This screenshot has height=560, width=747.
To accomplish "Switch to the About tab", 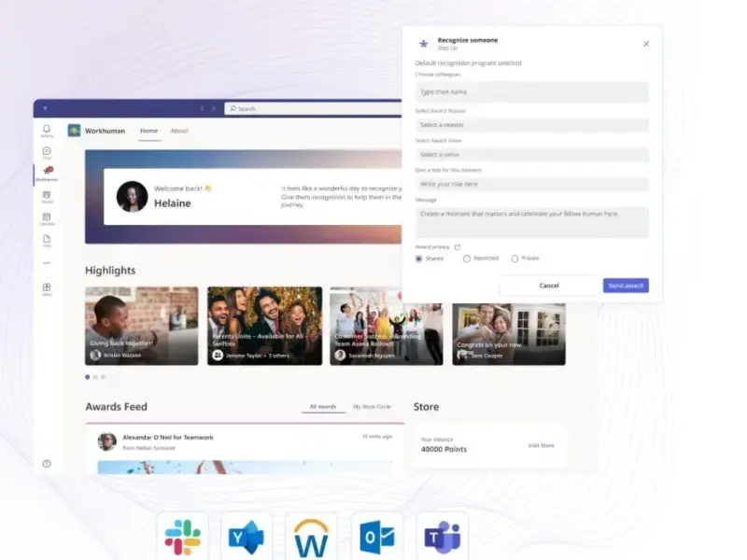I will tap(179, 131).
